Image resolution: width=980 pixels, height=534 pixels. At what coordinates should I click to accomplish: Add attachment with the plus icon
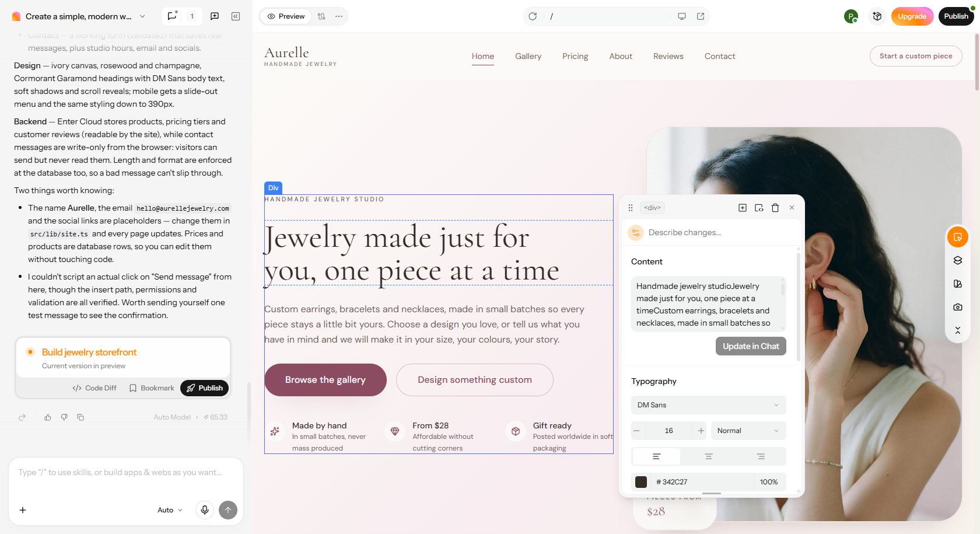point(23,510)
